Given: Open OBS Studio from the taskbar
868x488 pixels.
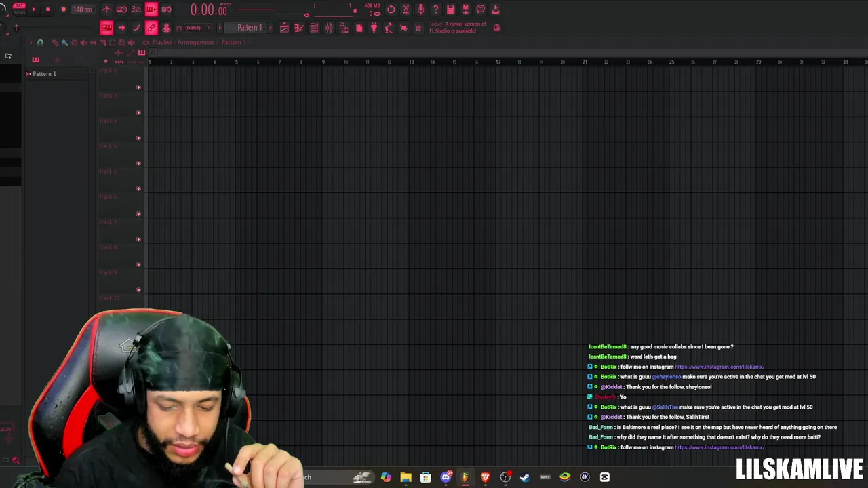Looking at the screenshot, I should click(505, 477).
